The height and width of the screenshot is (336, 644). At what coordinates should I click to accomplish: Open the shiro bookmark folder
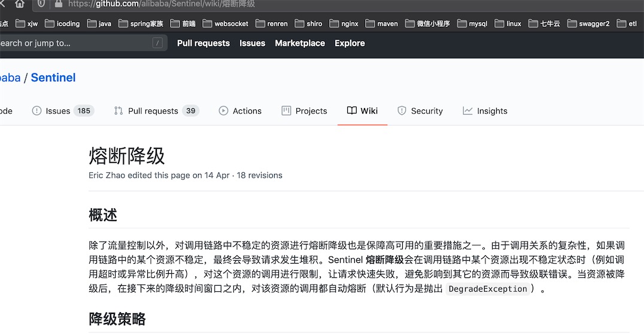click(308, 23)
